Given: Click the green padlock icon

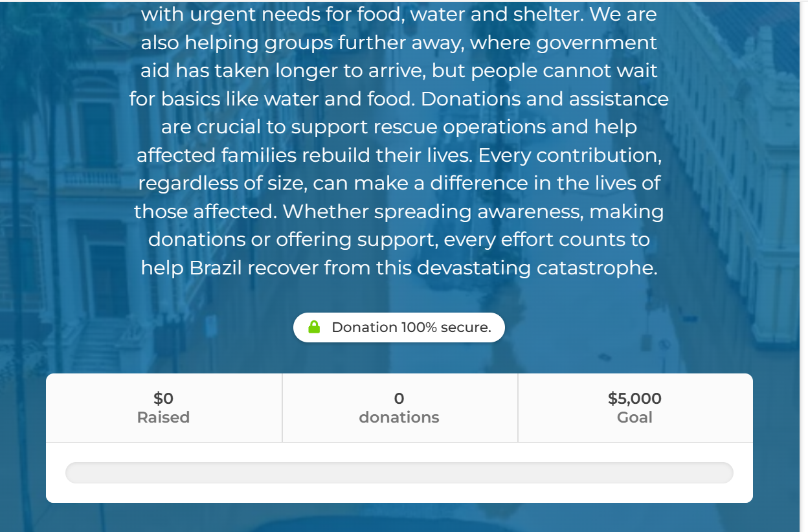Looking at the screenshot, I should 314,327.
